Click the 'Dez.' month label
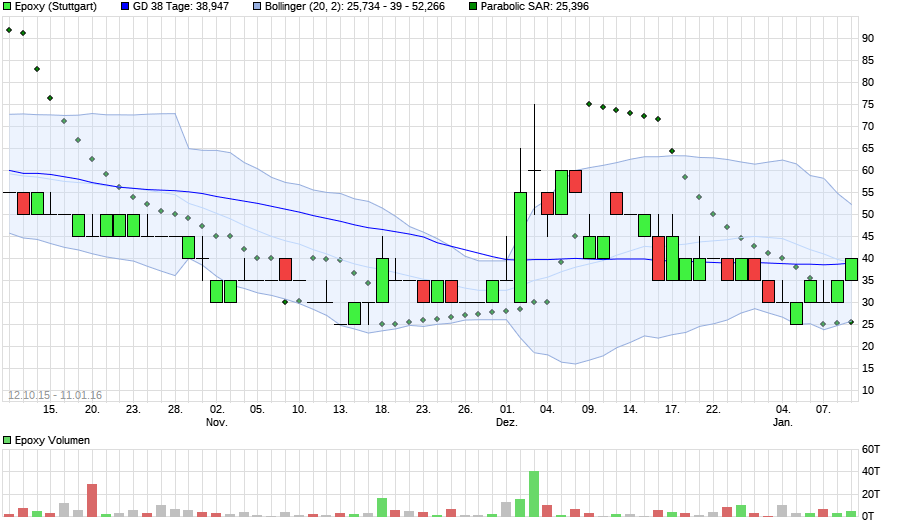 click(507, 423)
